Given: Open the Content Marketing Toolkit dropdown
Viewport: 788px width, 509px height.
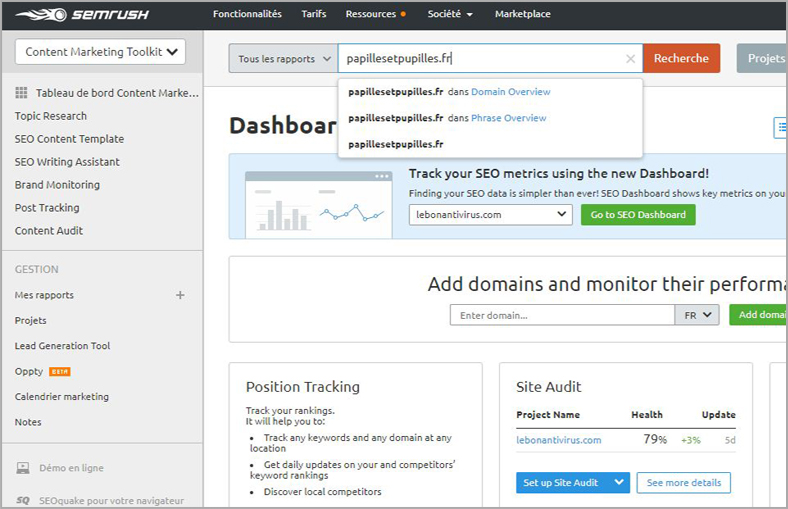Looking at the screenshot, I should 101,52.
